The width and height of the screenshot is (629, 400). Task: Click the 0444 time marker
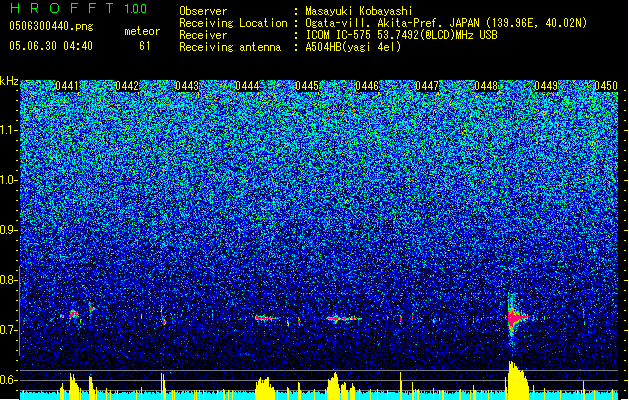click(x=247, y=86)
